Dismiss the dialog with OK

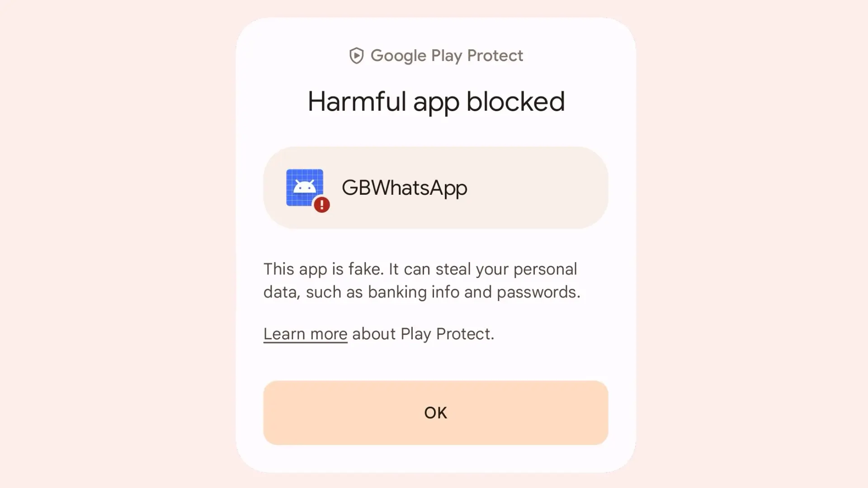click(x=436, y=413)
